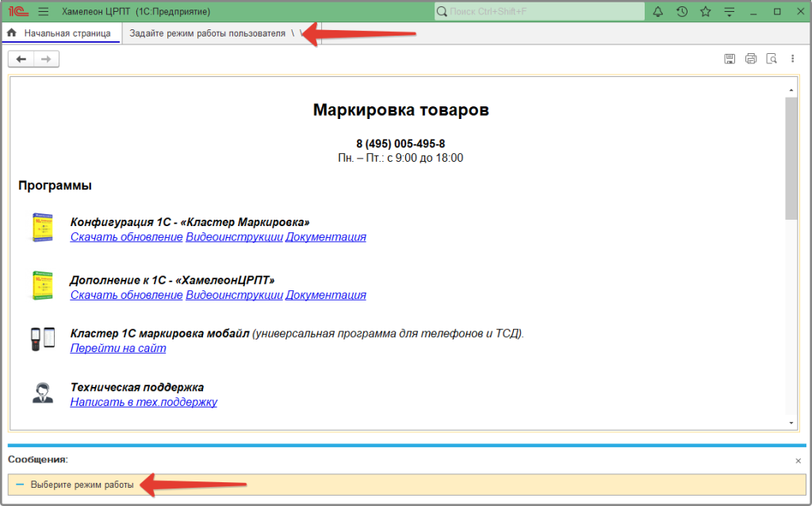This screenshot has height=506, width=812.
Task: Save the document with the floppy disk icon
Action: pos(729,58)
